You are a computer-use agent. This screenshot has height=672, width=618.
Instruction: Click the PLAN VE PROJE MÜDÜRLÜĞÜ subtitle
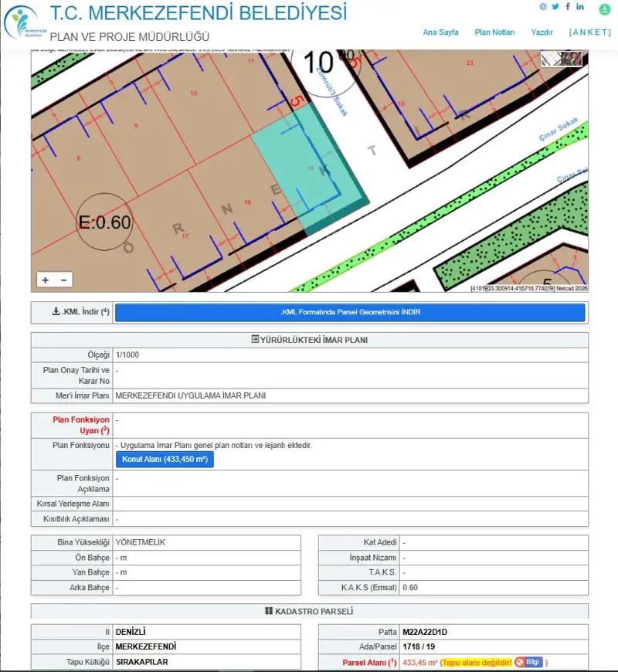tap(130, 37)
